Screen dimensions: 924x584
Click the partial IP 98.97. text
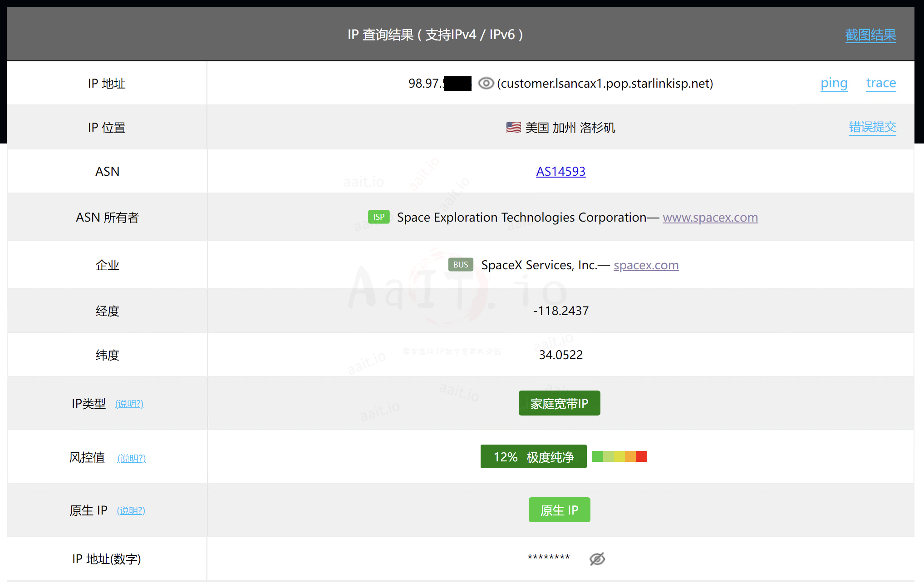pyautogui.click(x=426, y=84)
